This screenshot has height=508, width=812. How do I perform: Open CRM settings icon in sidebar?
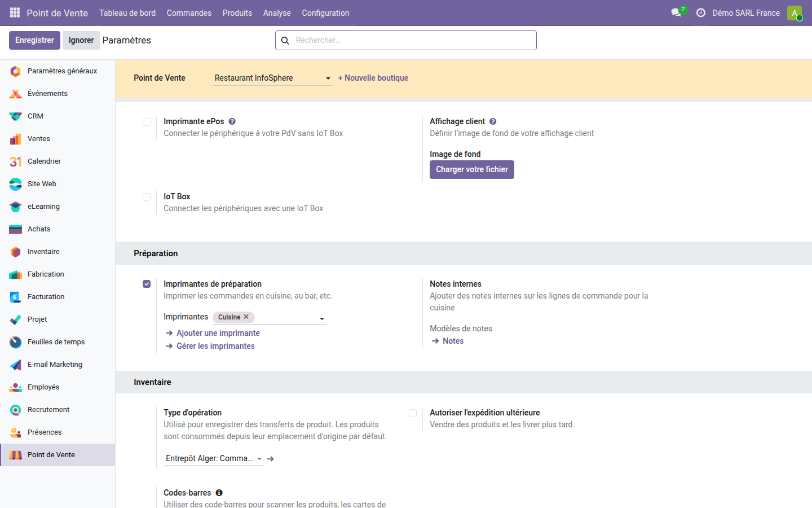[16, 116]
